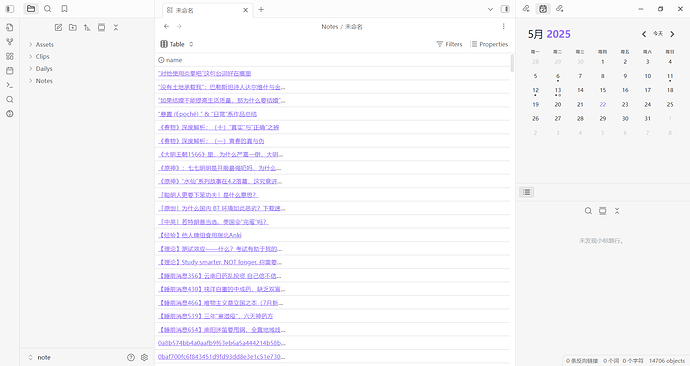This screenshot has width=690, height=366.
Task: Toggle search in the outline panel
Action: [x=588, y=211]
